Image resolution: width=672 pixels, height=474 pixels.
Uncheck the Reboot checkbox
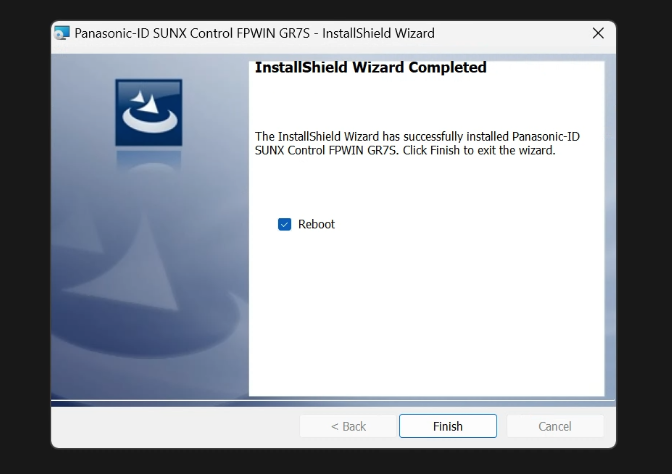click(x=285, y=224)
